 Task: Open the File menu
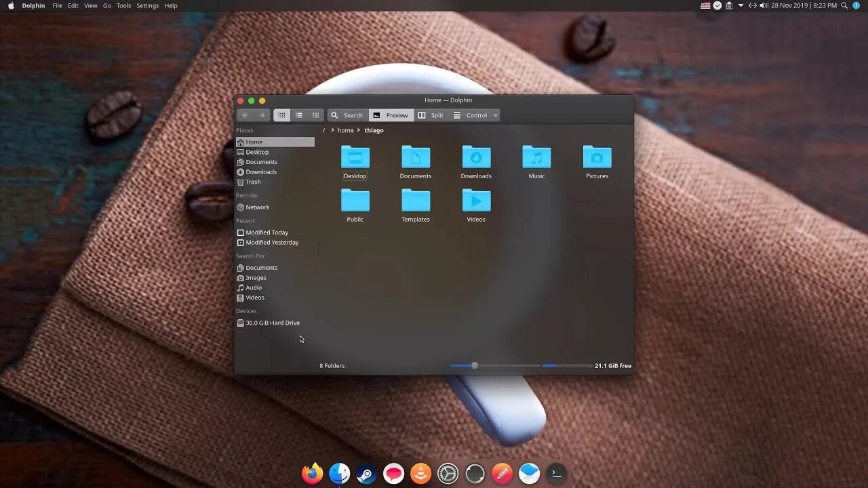tap(57, 5)
